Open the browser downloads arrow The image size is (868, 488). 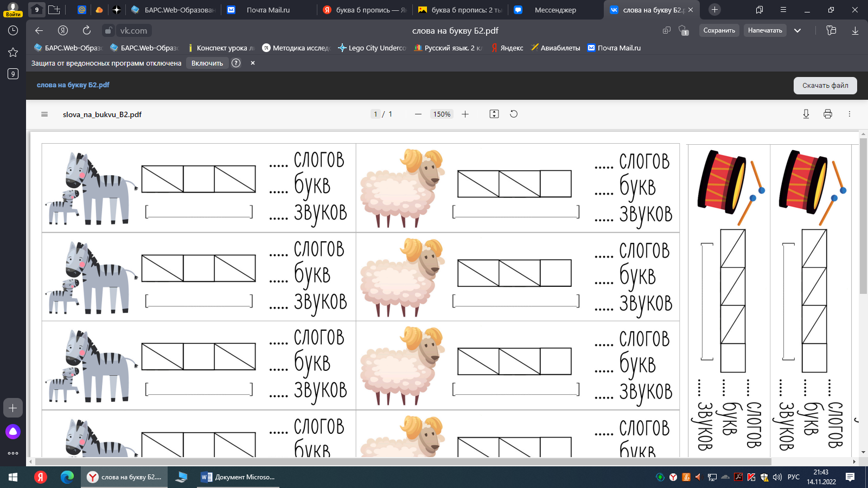click(x=855, y=30)
